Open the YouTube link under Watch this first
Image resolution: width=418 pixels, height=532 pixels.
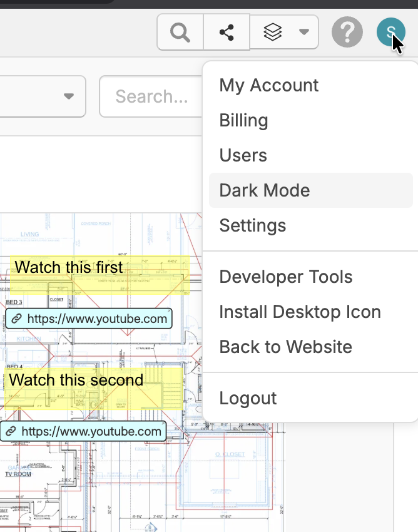tap(97, 319)
